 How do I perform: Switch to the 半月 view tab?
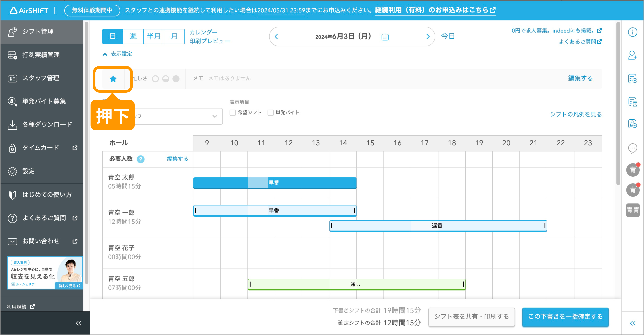click(x=154, y=37)
